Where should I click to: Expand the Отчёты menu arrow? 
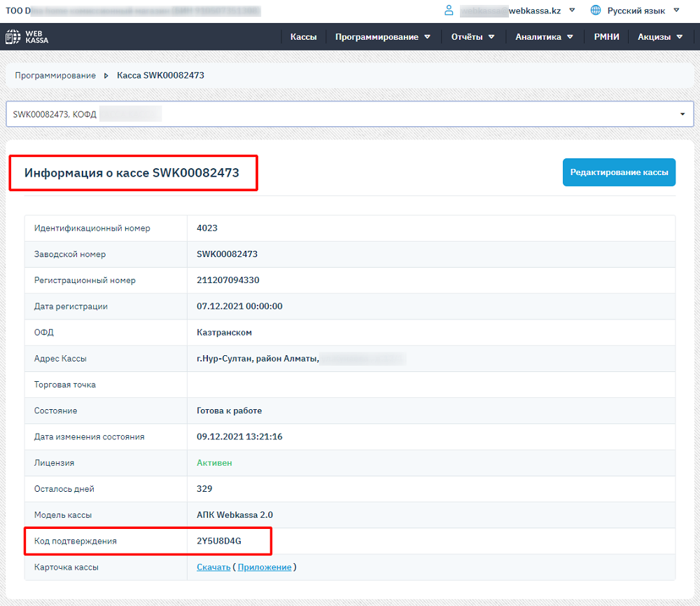coord(491,37)
